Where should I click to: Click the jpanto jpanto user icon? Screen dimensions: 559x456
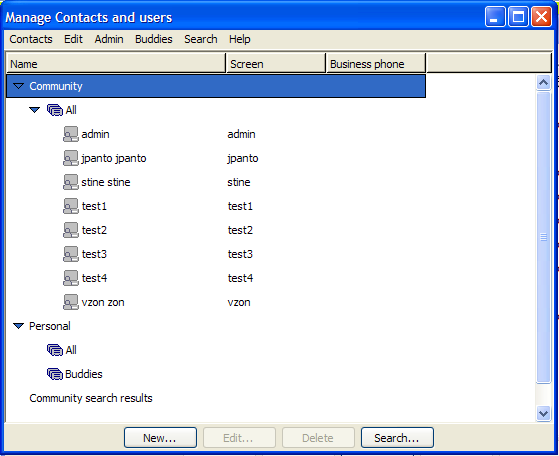pos(71,158)
